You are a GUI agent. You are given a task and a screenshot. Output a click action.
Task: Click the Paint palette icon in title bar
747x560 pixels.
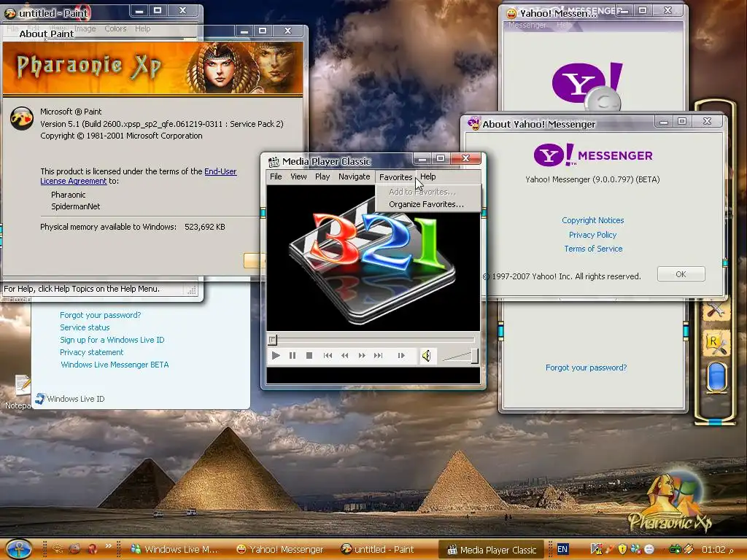tap(10, 13)
